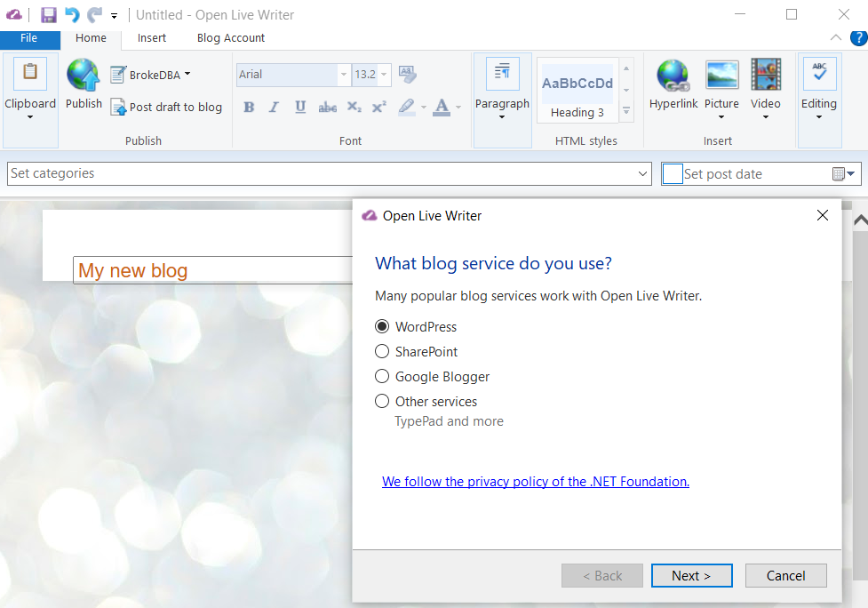Toggle underline formatting
Screen dimensions: 868x608
tap(300, 107)
